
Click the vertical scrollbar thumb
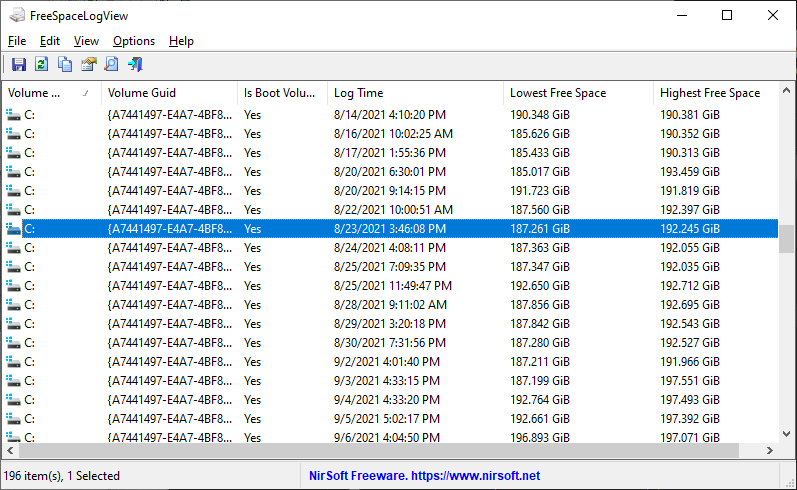787,239
